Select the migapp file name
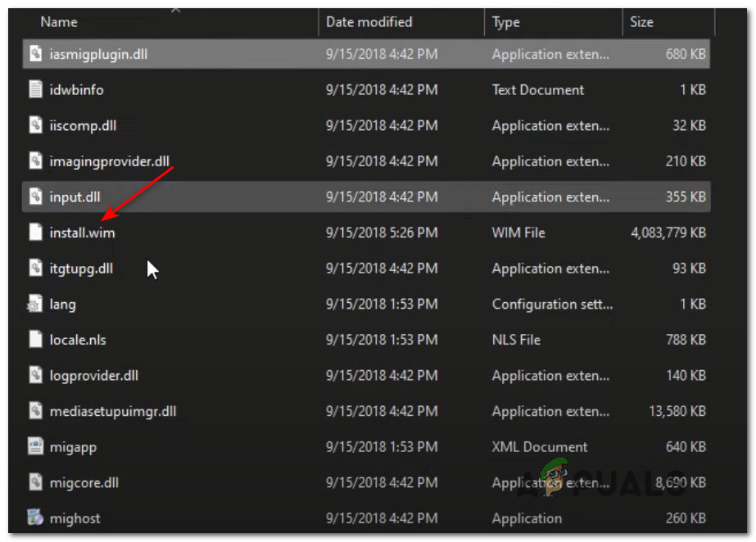 pos(73,447)
